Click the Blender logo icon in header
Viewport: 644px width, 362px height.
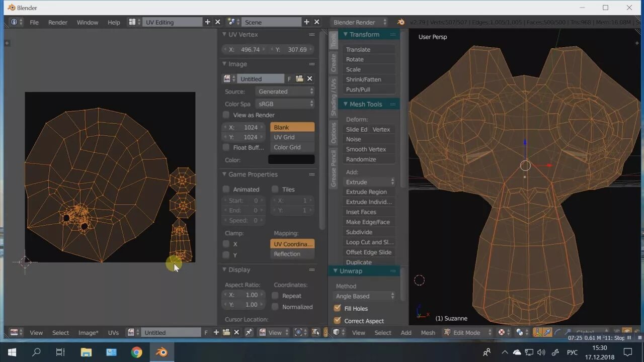click(401, 22)
